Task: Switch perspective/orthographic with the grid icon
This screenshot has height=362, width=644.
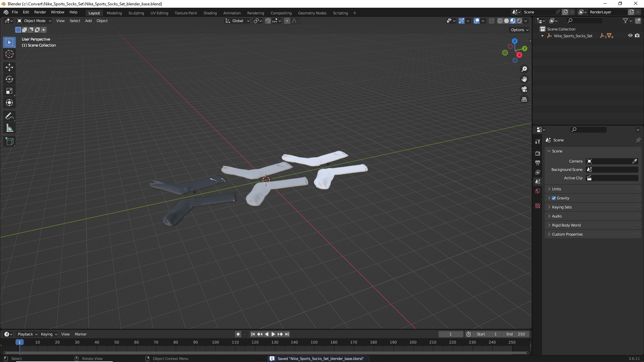Action: [524, 100]
